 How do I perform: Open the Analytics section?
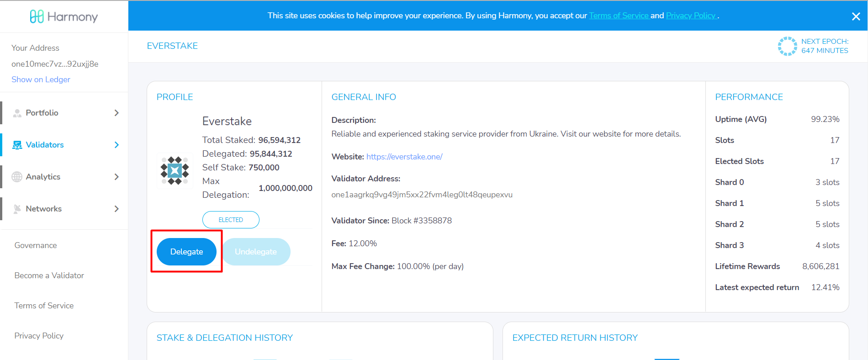click(64, 177)
